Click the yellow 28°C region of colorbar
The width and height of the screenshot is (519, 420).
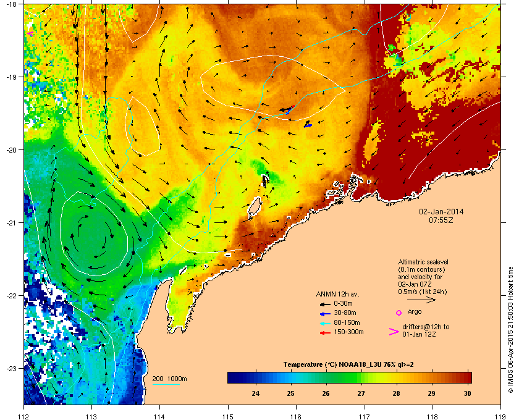[x=396, y=377]
